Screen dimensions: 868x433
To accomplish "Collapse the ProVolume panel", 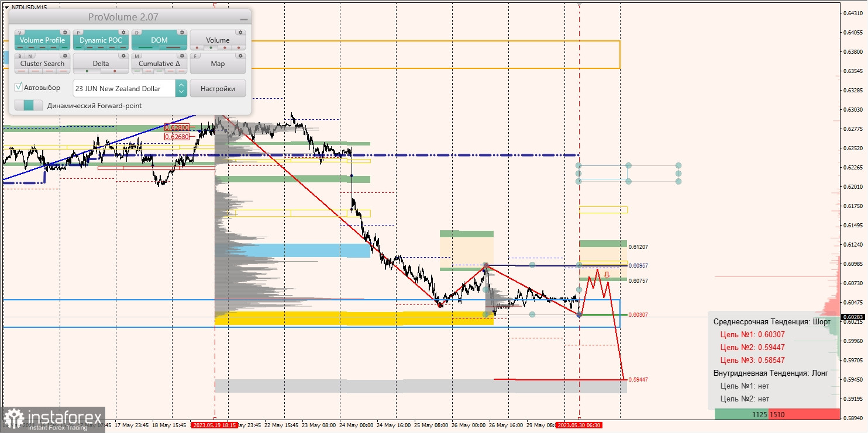I will [243, 19].
